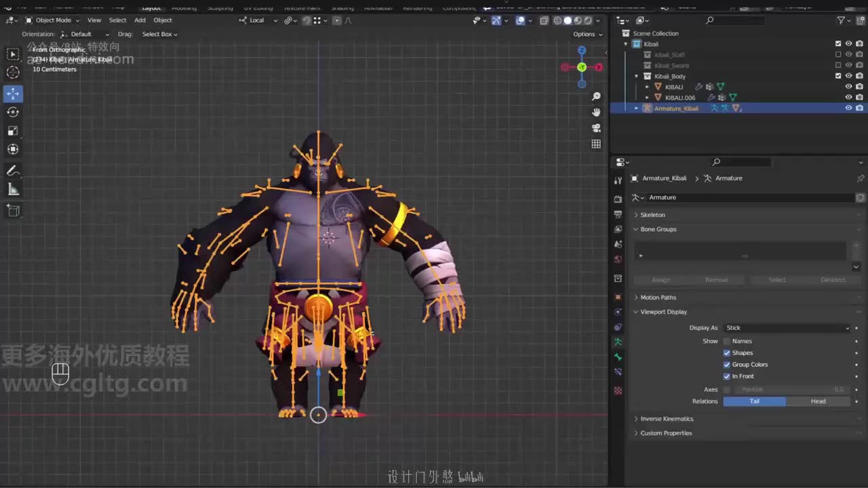Pick the Annotate pencil tool
Image resolution: width=868 pixels, height=488 pixels.
click(x=13, y=171)
